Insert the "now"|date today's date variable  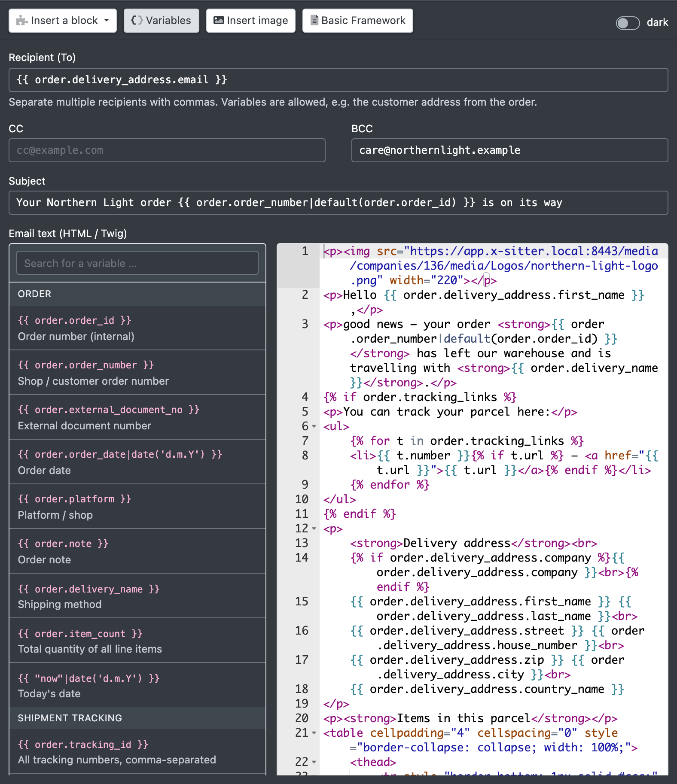pos(137,685)
